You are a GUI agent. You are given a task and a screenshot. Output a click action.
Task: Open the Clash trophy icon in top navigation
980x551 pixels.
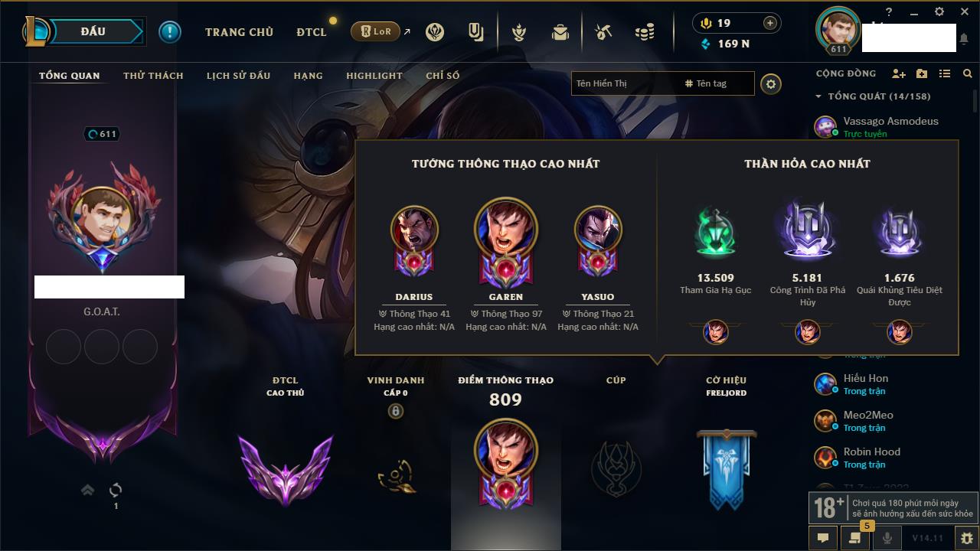coord(520,32)
